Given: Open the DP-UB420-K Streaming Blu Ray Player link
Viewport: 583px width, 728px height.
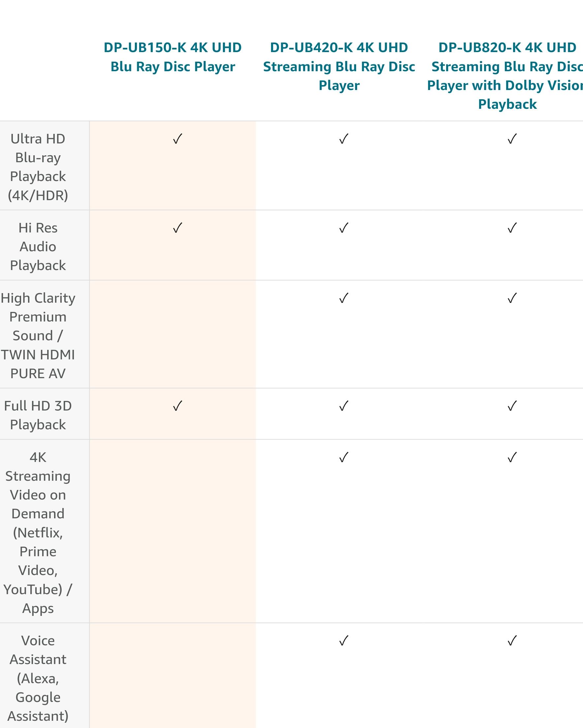Looking at the screenshot, I should click(339, 66).
